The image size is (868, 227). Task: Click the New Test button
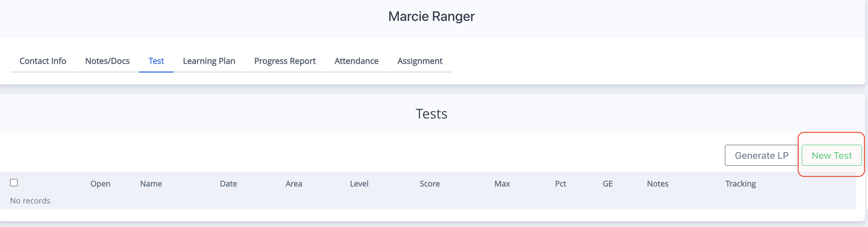coord(831,155)
